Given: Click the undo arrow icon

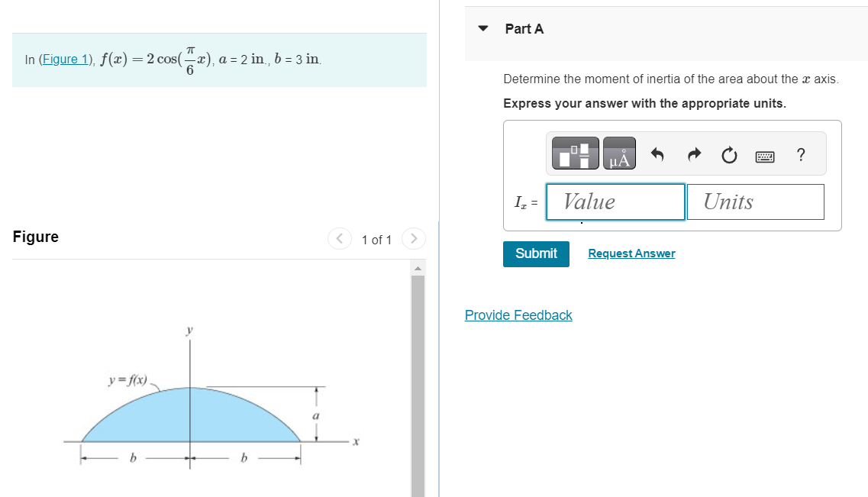Looking at the screenshot, I should (x=657, y=153).
